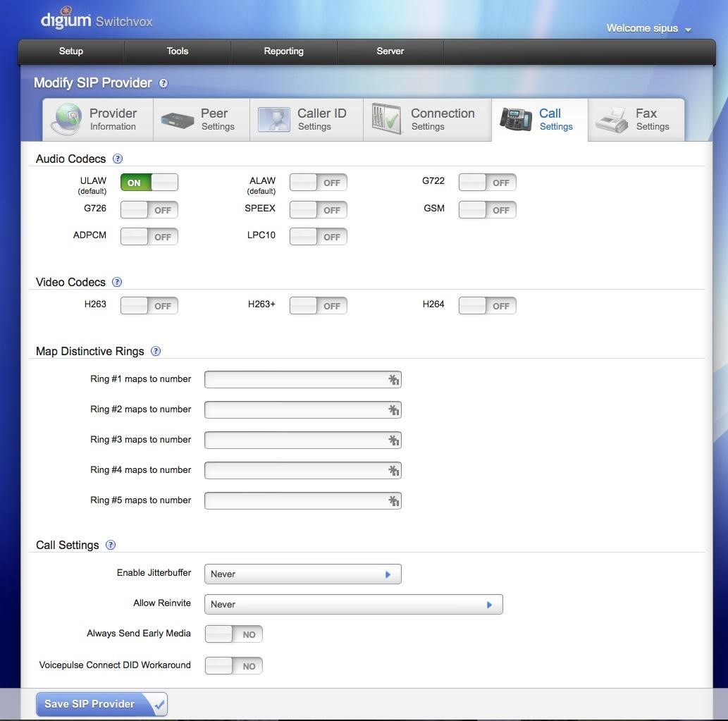Screen dimensions: 728x721
Task: Click number picker icon in Ring #1 field
Action: pyautogui.click(x=394, y=380)
